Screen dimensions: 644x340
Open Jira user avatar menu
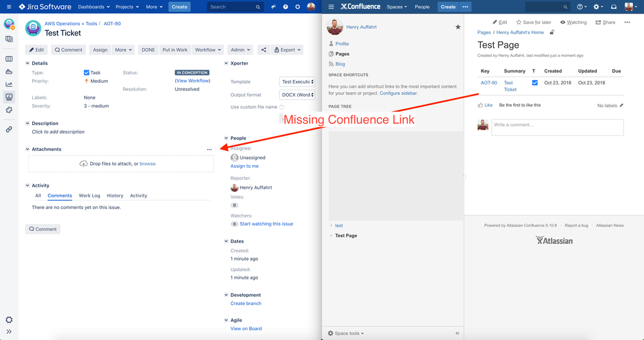click(311, 6)
